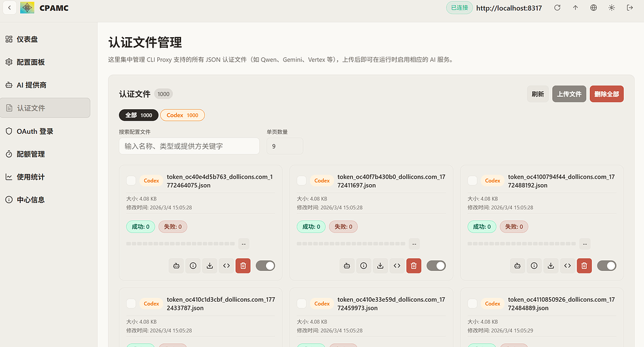Show info for token_oc4100794f44 file
The height and width of the screenshot is (347, 644).
534,266
